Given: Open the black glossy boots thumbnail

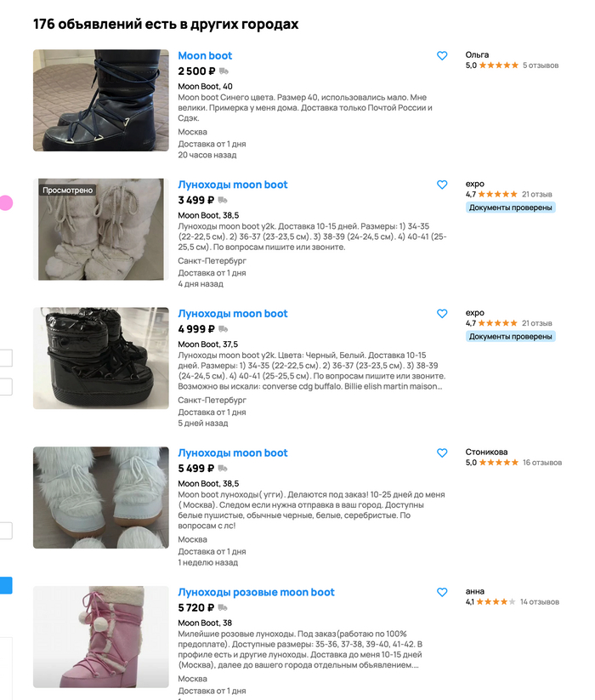Looking at the screenshot, I should pyautogui.click(x=101, y=358).
